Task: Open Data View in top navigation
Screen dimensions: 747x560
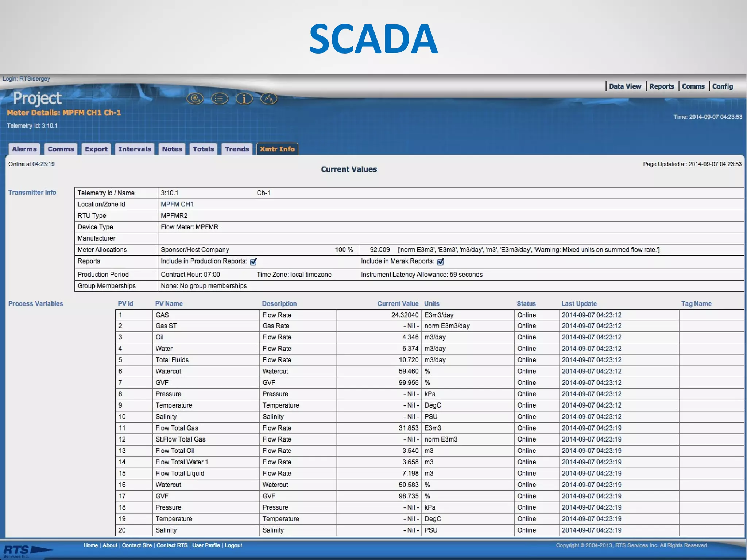Action: 625,86
